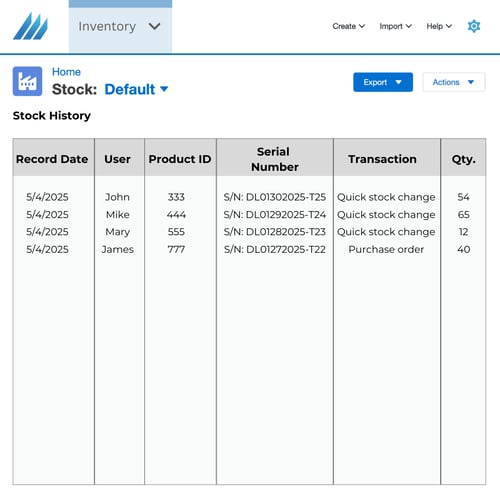This screenshot has height=500, width=500.
Task: Select user James in the table
Action: point(117,249)
